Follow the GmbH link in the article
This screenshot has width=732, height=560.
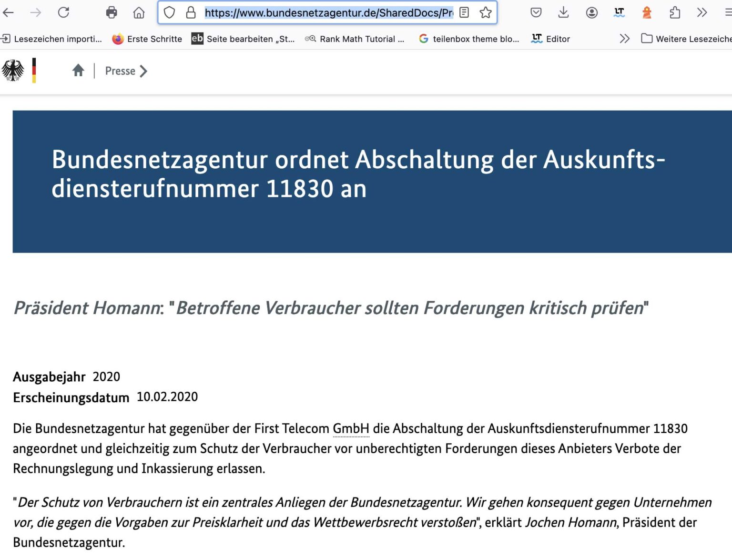(350, 428)
